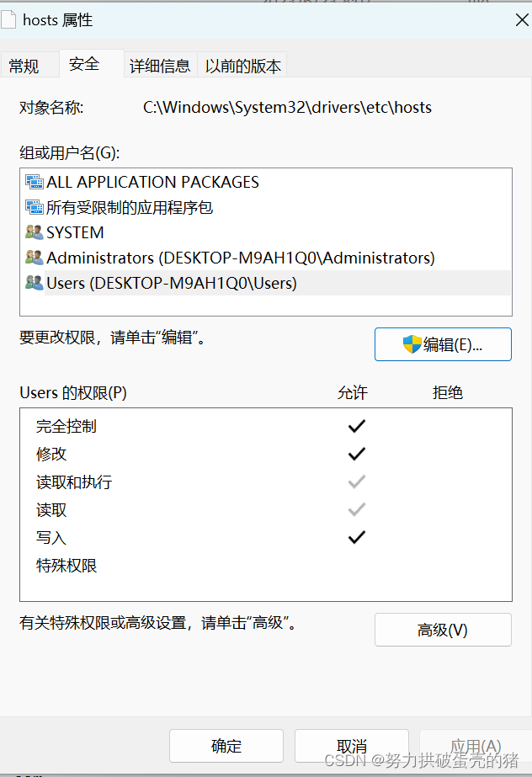The height and width of the screenshot is (777, 532).
Task: Click the restricted app packages (所有受限制的应用程序包) icon
Action: (35, 207)
